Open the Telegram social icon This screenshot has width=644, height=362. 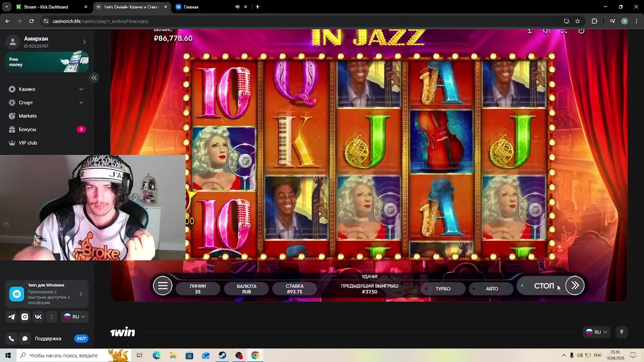click(x=12, y=317)
